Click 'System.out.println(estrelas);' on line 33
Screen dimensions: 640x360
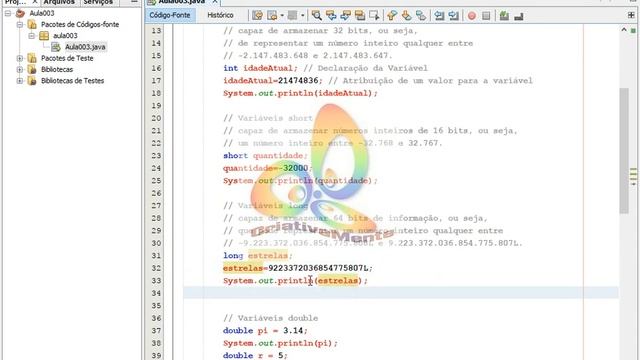pyautogui.click(x=296, y=281)
